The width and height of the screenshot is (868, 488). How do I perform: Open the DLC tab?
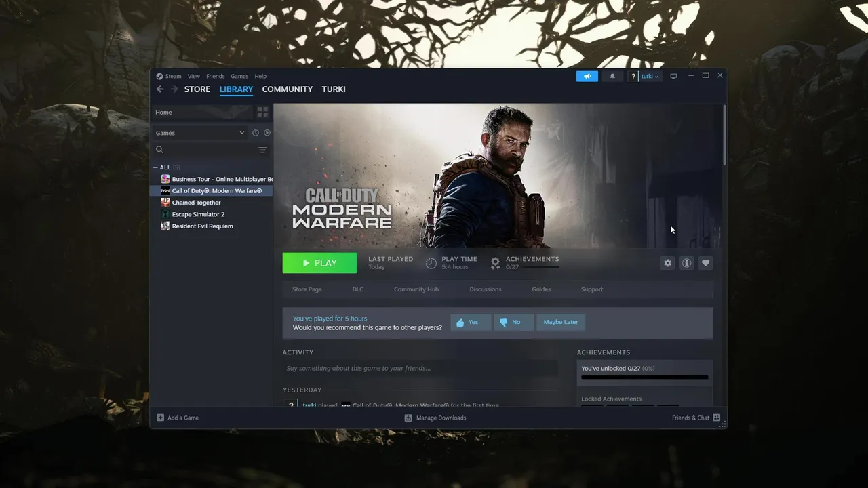[x=358, y=289]
